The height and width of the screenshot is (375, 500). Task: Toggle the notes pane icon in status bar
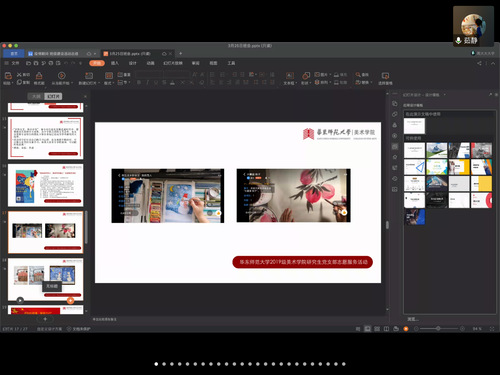[x=358, y=329]
